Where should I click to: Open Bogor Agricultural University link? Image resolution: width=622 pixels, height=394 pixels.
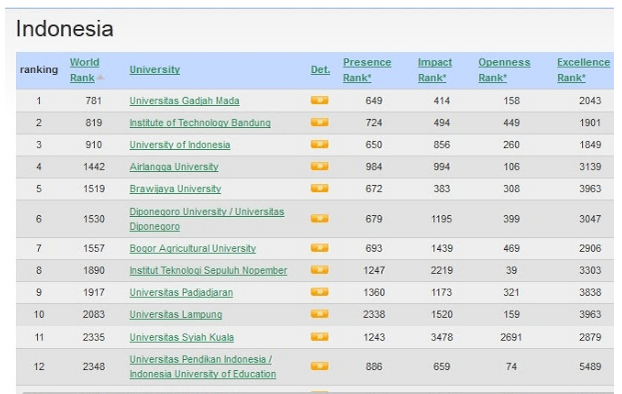tap(192, 248)
